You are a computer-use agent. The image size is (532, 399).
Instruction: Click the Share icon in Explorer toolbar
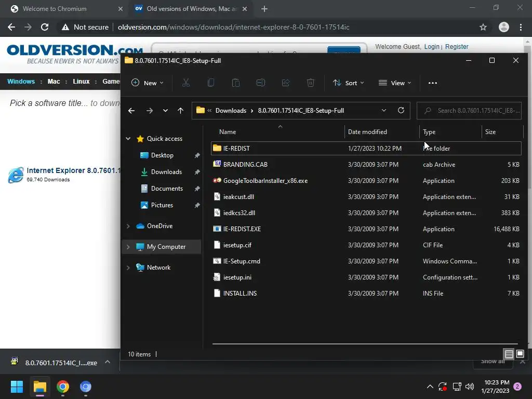(286, 83)
